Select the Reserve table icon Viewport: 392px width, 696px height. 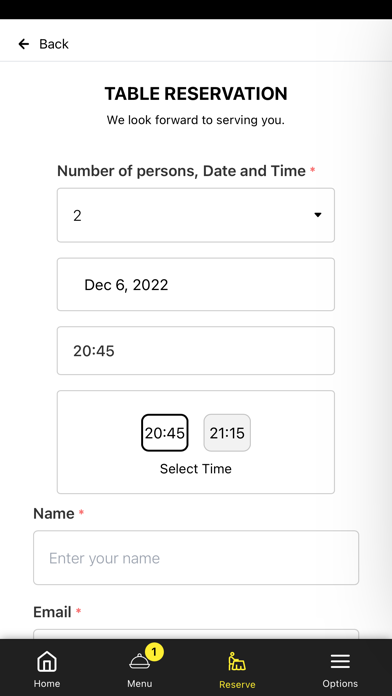pos(237,661)
